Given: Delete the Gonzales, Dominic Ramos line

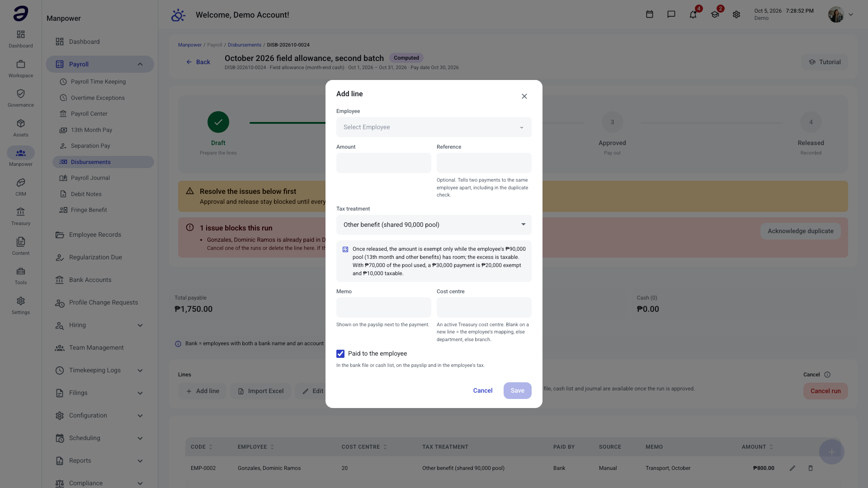Looking at the screenshot, I should coord(811,468).
